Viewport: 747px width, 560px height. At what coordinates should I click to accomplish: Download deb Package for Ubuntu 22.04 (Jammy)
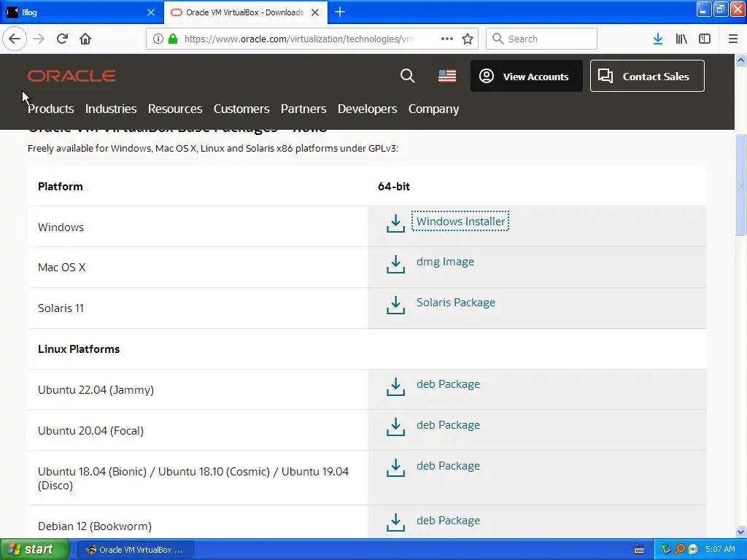pyautogui.click(x=448, y=384)
